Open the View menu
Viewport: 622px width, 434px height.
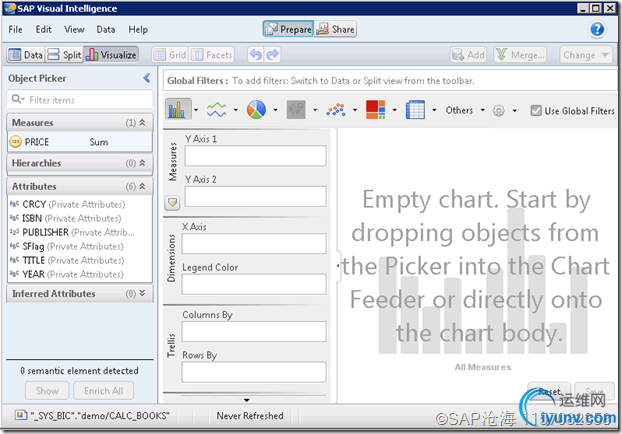tap(74, 30)
